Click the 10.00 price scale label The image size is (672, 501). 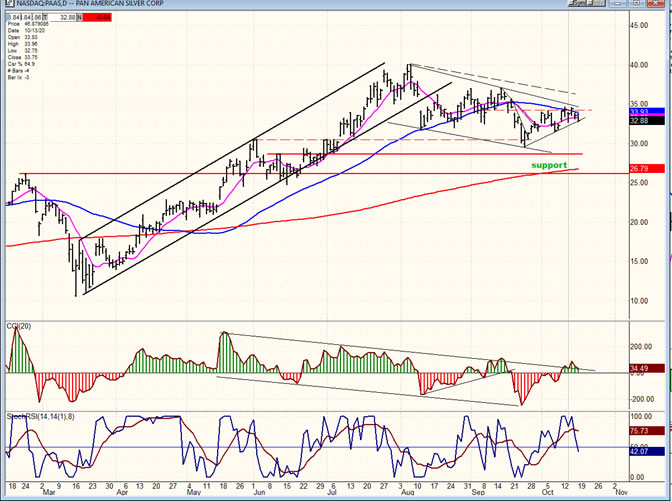coord(639,301)
